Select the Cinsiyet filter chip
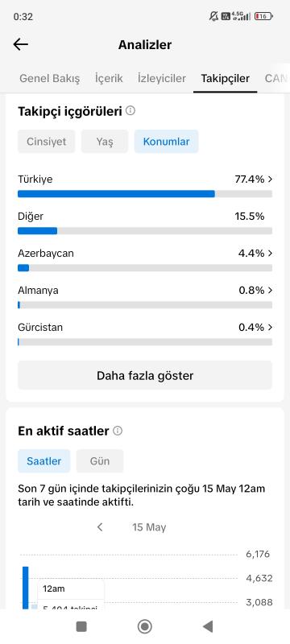The width and height of the screenshot is (290, 644). coord(47,142)
